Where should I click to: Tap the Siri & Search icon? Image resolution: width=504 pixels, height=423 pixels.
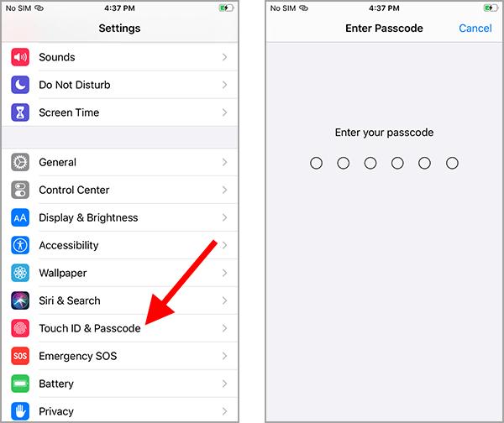coord(20,300)
